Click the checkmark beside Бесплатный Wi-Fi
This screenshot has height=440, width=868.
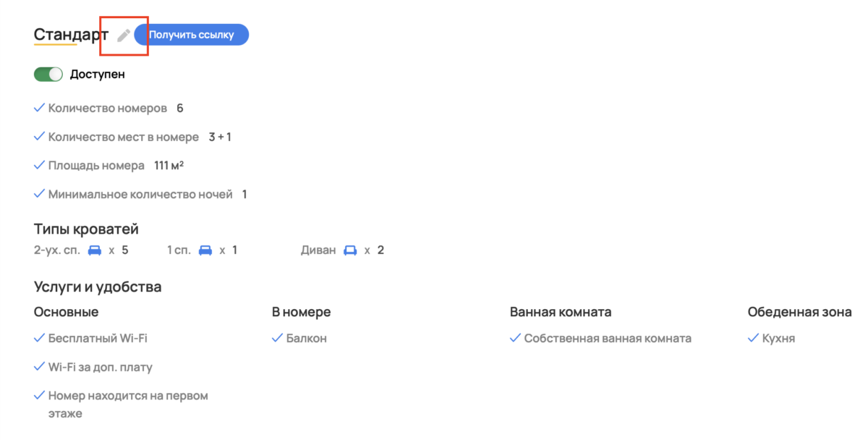[x=39, y=338]
